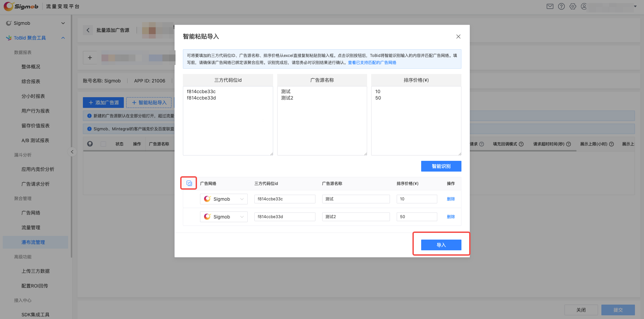Collapse the ToBid 聚合工具 sidebar section
The image size is (644, 319).
click(63, 38)
